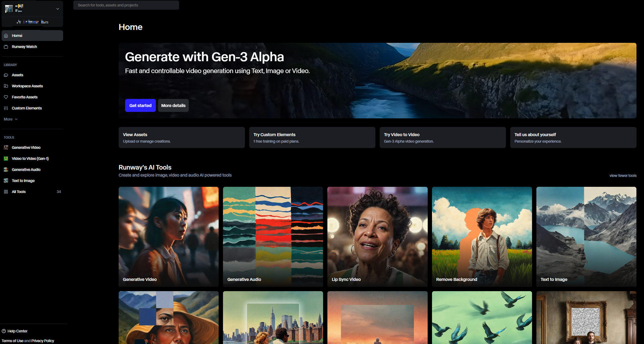Open the Lip Sync Video tool thumbnail
This screenshot has height=344, width=644.
pyautogui.click(x=377, y=237)
